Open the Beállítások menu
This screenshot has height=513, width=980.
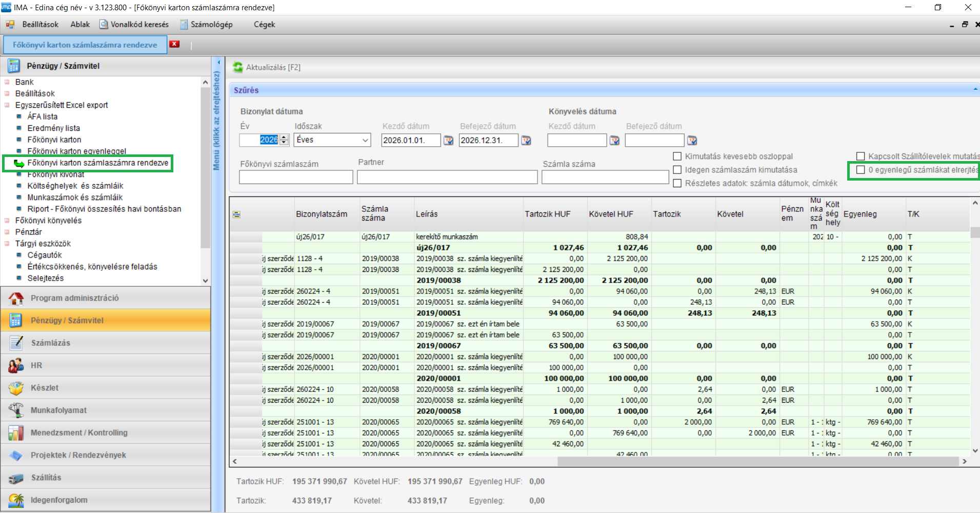point(40,25)
